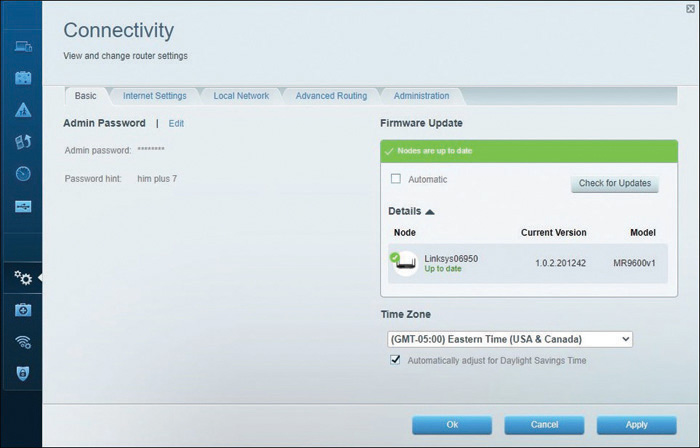Screen dimensions: 700x448
Task: Open the Media Prioritization icon
Action: (x=23, y=142)
